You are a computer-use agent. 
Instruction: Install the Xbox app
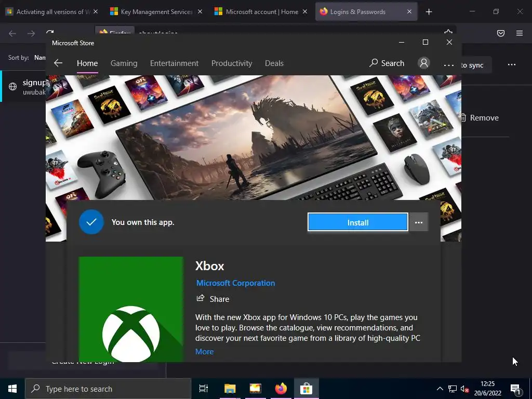(x=357, y=222)
